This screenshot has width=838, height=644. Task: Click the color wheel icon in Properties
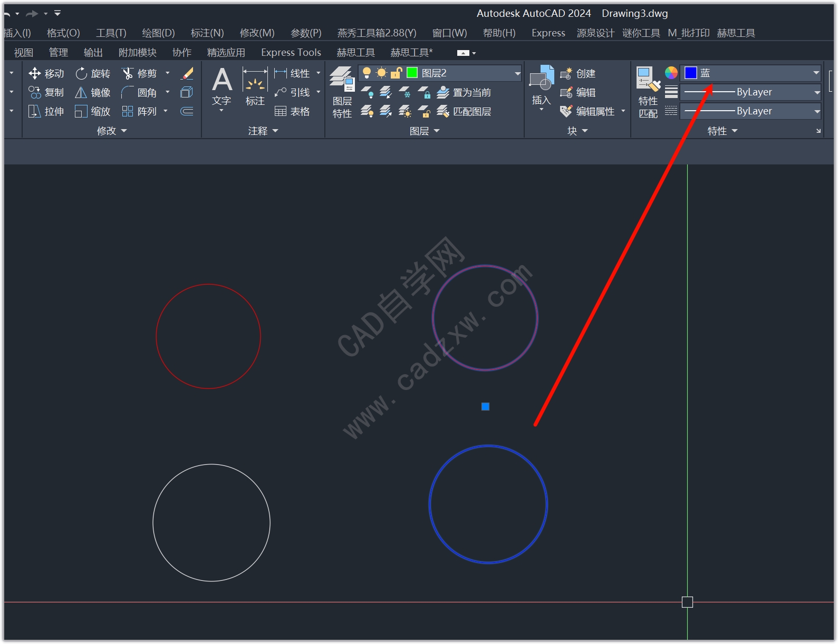coord(671,73)
